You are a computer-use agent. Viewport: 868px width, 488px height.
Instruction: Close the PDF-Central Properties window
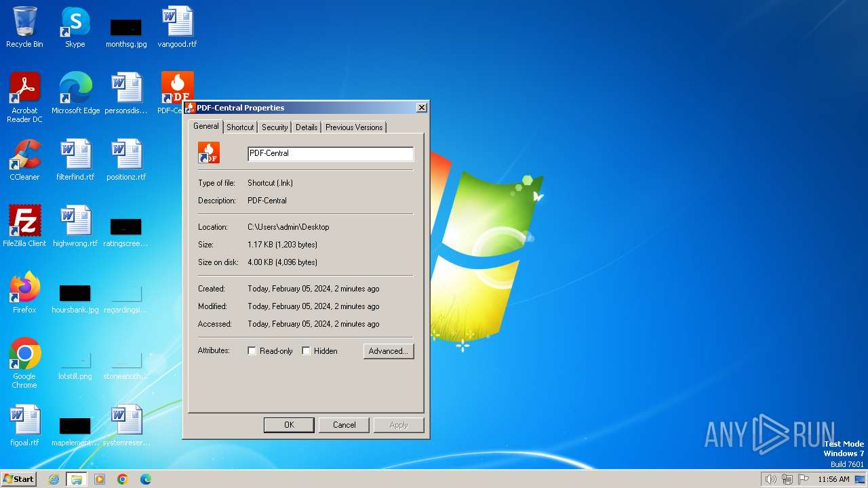[x=421, y=108]
